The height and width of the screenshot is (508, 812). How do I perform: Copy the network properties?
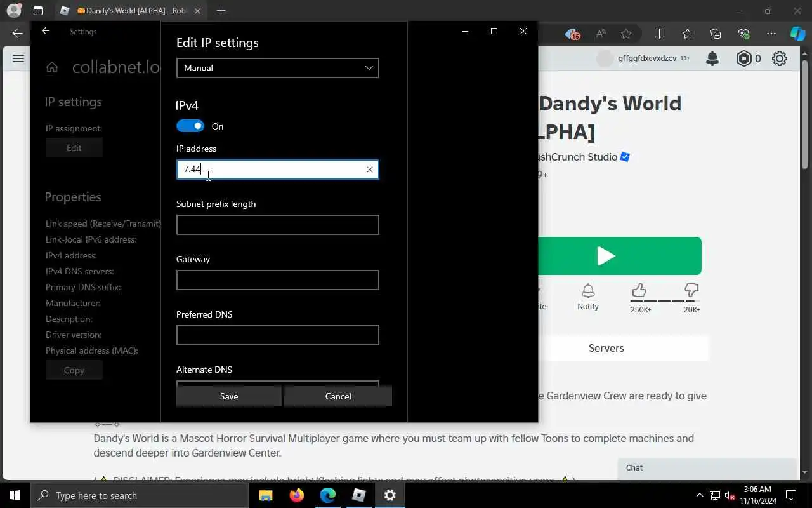pyautogui.click(x=74, y=370)
